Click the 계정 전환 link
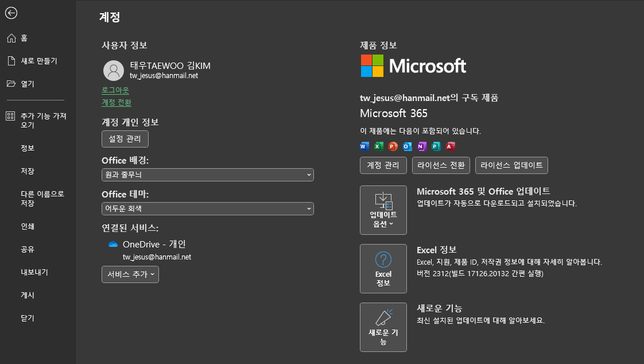 pos(117,102)
